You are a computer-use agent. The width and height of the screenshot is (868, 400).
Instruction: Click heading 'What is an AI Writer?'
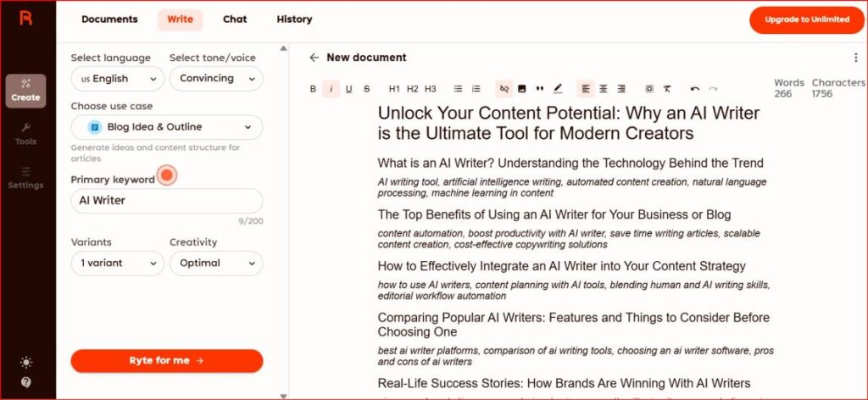(x=570, y=164)
